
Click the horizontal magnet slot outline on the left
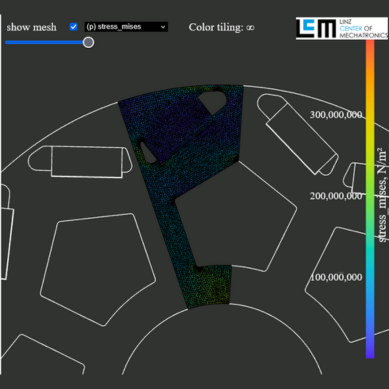pos(80,162)
